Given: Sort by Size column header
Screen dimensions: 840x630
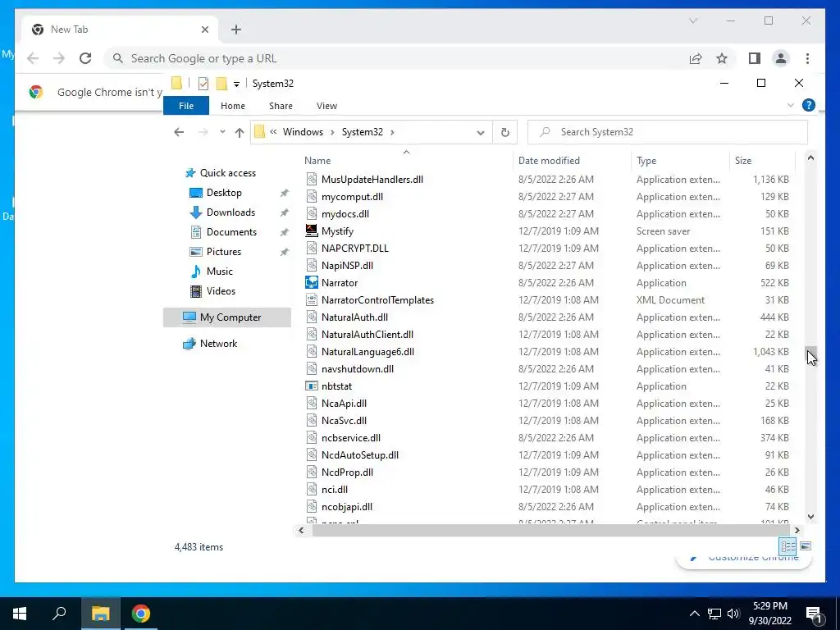Looking at the screenshot, I should point(762,160).
